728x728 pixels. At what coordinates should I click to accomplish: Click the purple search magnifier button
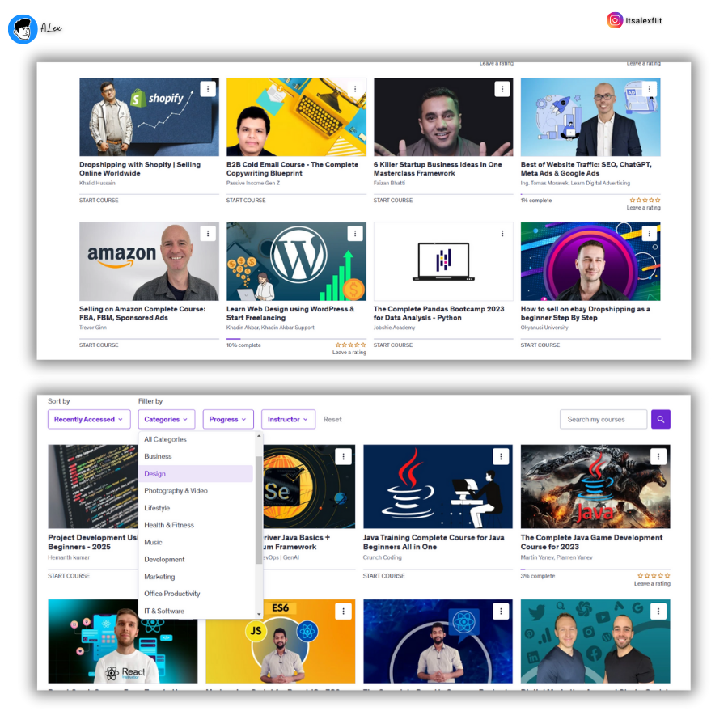point(661,419)
